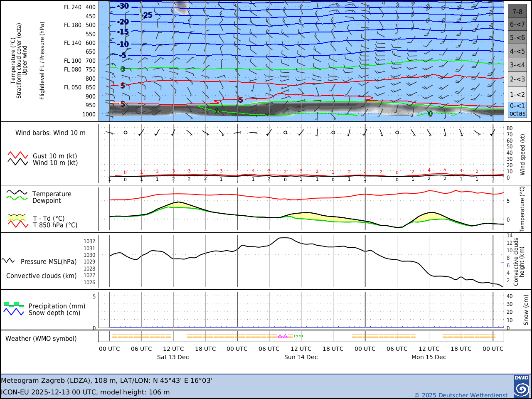
Task: Click the FL 100 flight level label
Action: 73,61
